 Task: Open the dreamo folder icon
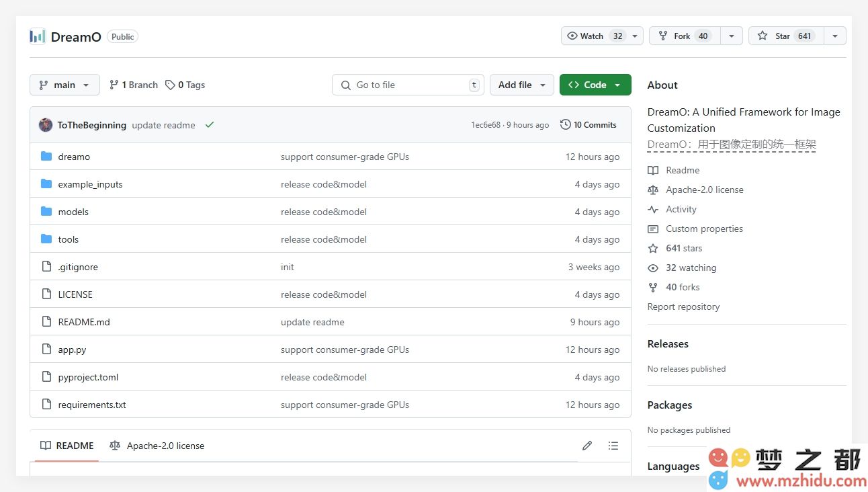coord(46,157)
